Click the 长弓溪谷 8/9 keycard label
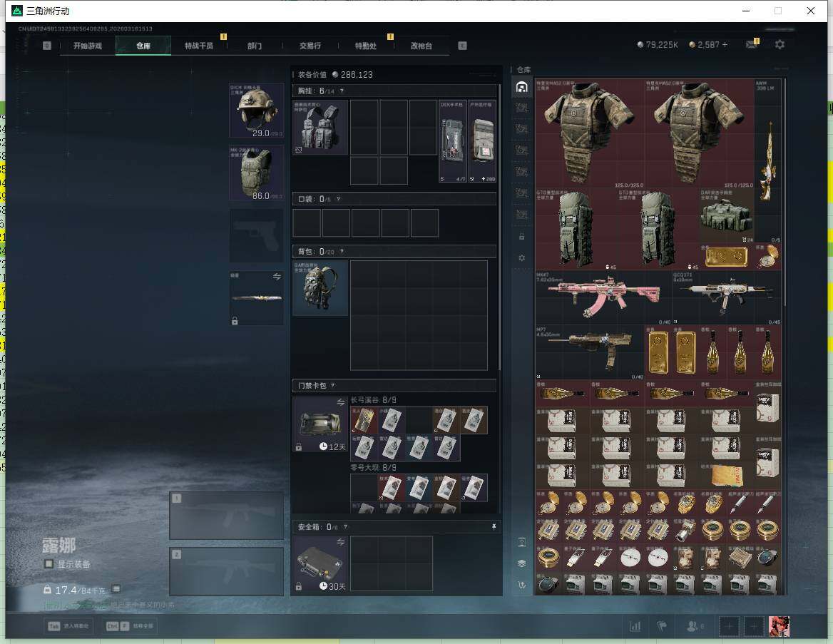 pos(373,399)
